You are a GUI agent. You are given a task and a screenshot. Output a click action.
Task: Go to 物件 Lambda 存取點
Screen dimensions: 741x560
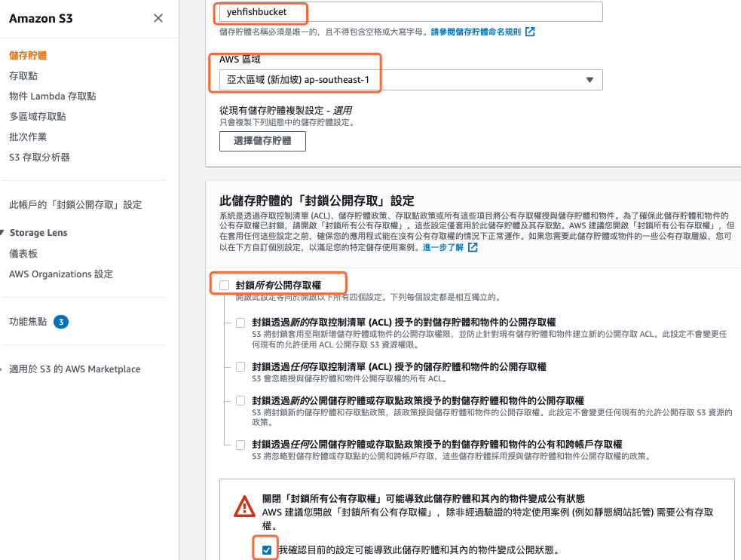53,96
